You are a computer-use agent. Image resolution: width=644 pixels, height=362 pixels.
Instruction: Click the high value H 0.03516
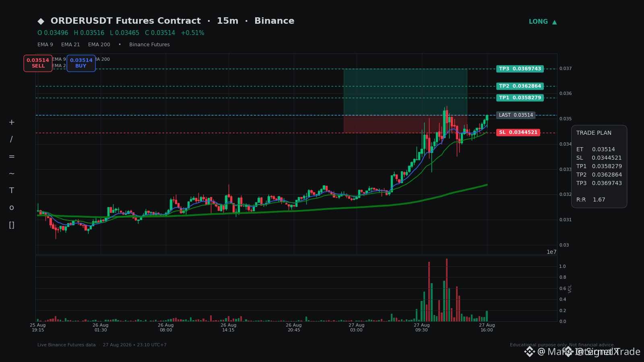[89, 33]
